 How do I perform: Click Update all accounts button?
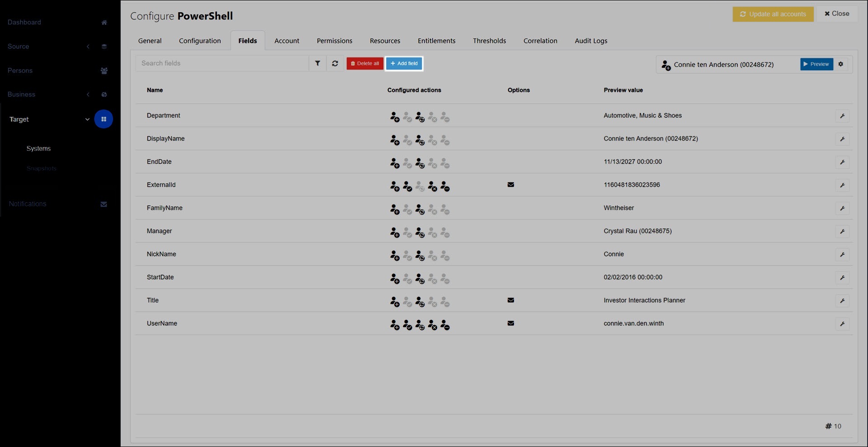[x=773, y=14]
